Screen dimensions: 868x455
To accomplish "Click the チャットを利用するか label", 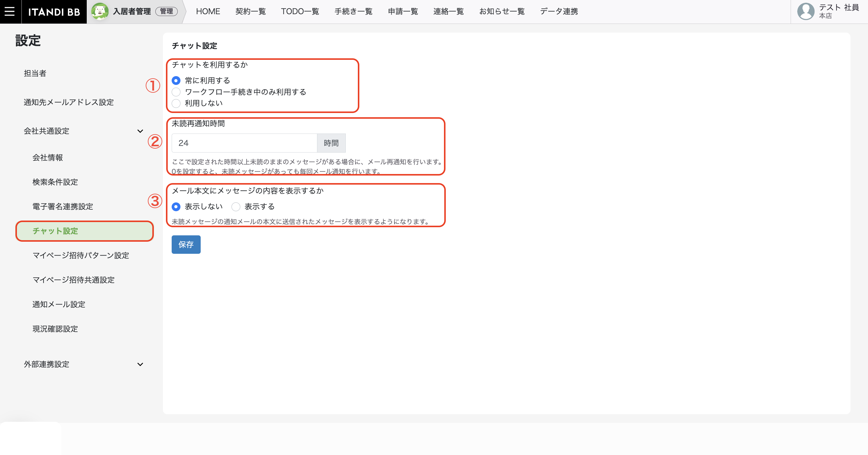I will click(210, 65).
